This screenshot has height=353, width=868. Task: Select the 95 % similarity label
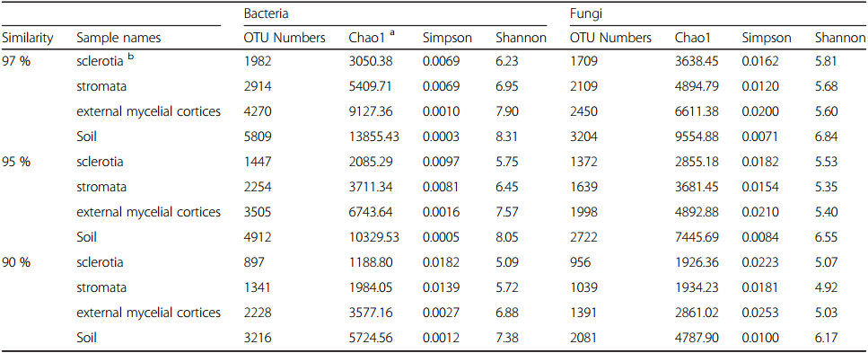coord(16,162)
